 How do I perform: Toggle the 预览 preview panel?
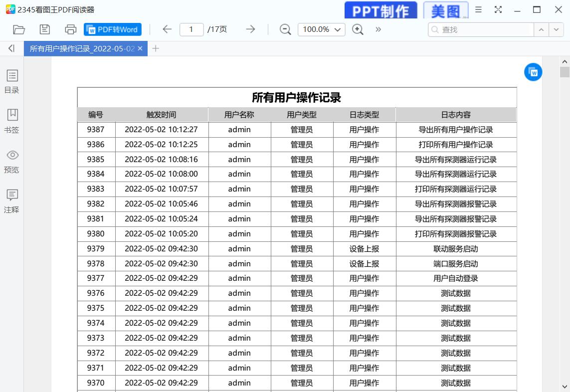(12, 161)
